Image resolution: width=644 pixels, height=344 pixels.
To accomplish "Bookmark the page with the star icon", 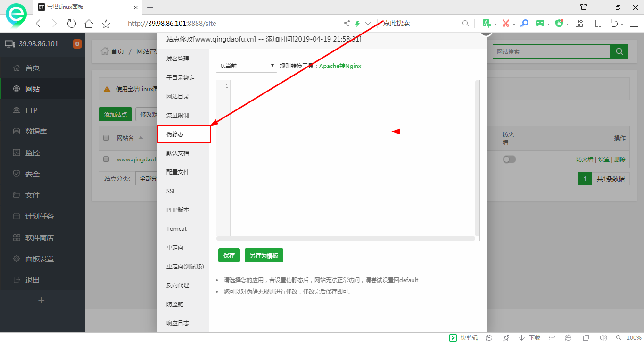I will [106, 23].
